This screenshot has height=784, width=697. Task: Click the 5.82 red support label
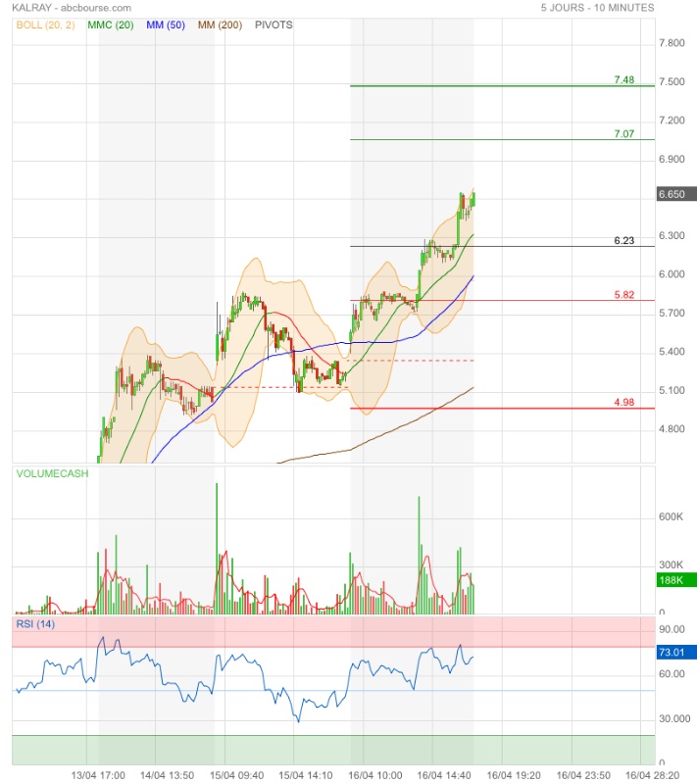click(x=623, y=294)
